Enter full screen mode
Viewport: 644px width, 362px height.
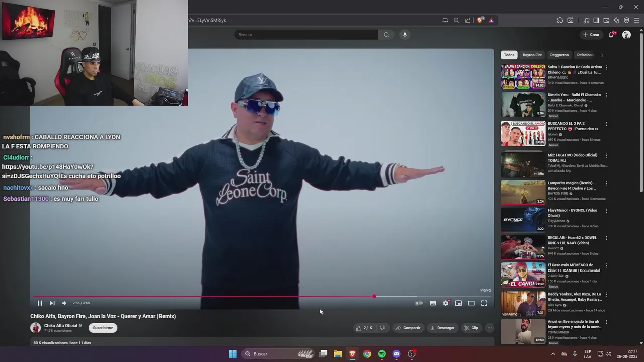point(484,303)
